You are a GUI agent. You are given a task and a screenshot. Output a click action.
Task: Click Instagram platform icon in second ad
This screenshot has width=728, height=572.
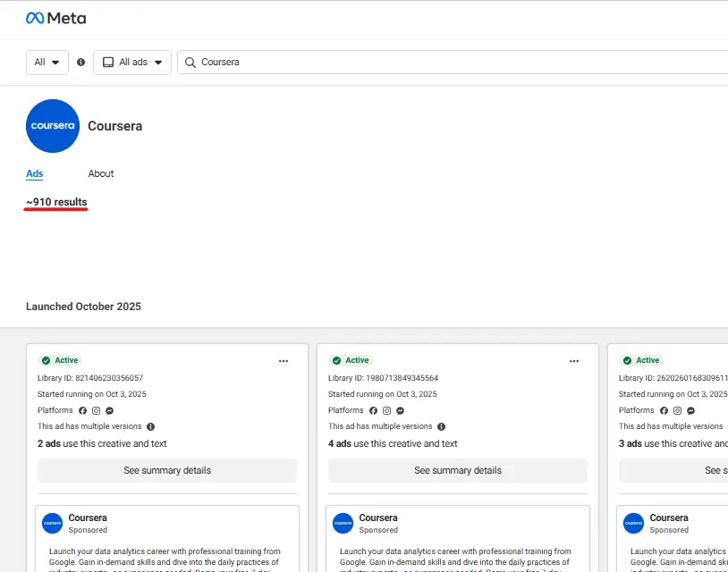[x=386, y=410]
